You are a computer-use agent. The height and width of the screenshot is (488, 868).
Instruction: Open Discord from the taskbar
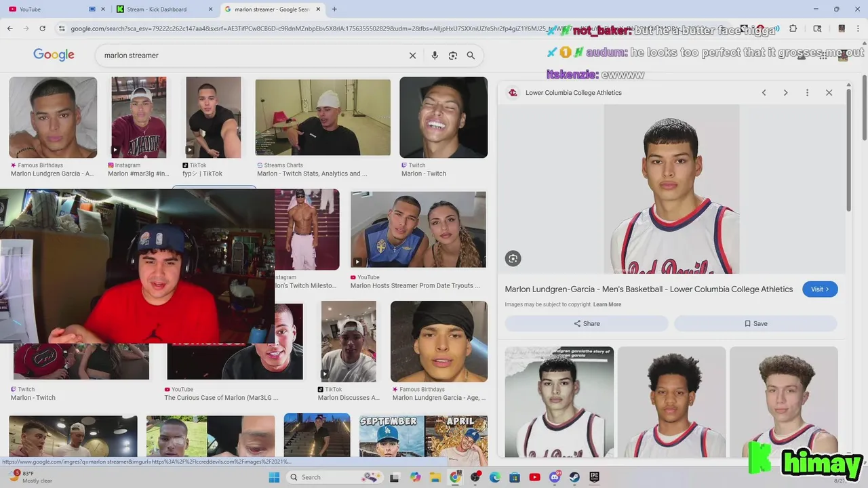[x=555, y=477]
